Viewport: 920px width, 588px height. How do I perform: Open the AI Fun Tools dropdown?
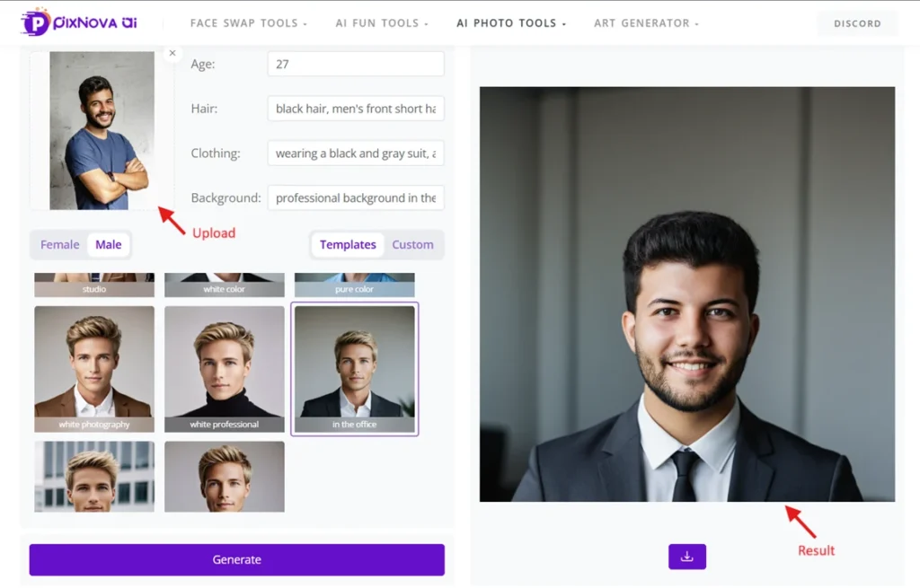point(382,23)
